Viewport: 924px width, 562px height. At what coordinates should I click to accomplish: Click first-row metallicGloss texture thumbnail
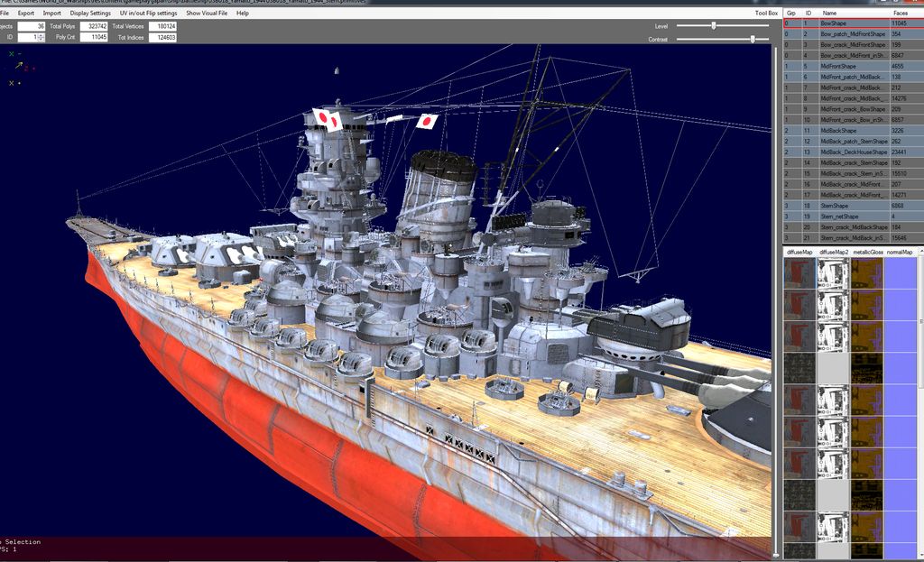[866, 273]
